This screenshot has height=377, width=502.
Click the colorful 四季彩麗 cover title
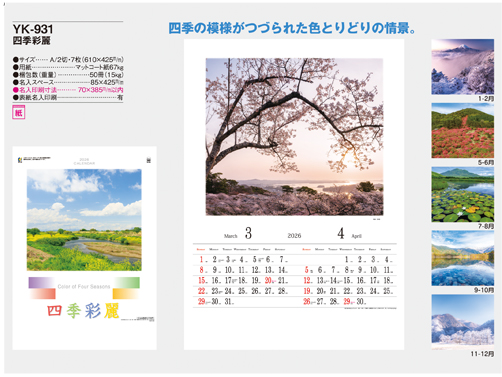coord(83,311)
